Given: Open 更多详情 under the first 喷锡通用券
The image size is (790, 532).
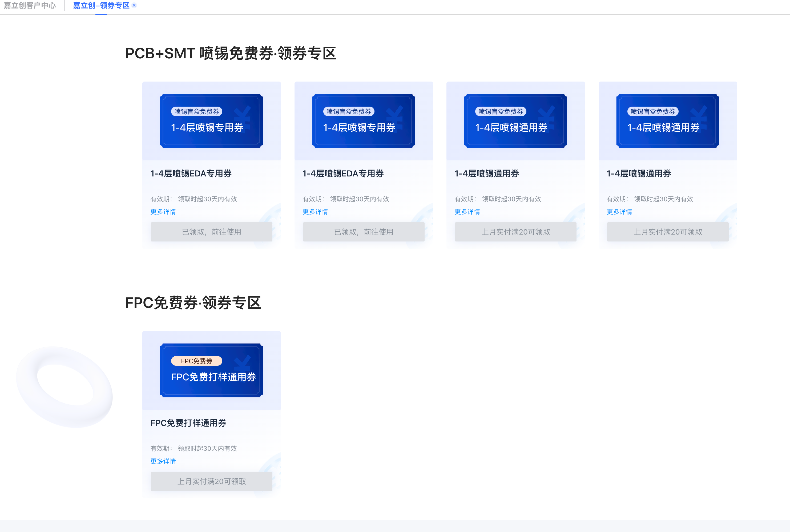Looking at the screenshot, I should click(x=467, y=211).
